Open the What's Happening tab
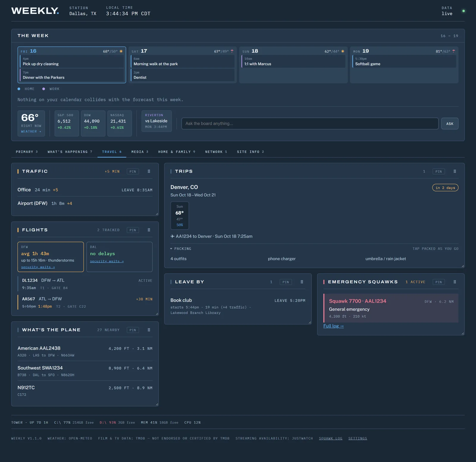 tap(70, 152)
